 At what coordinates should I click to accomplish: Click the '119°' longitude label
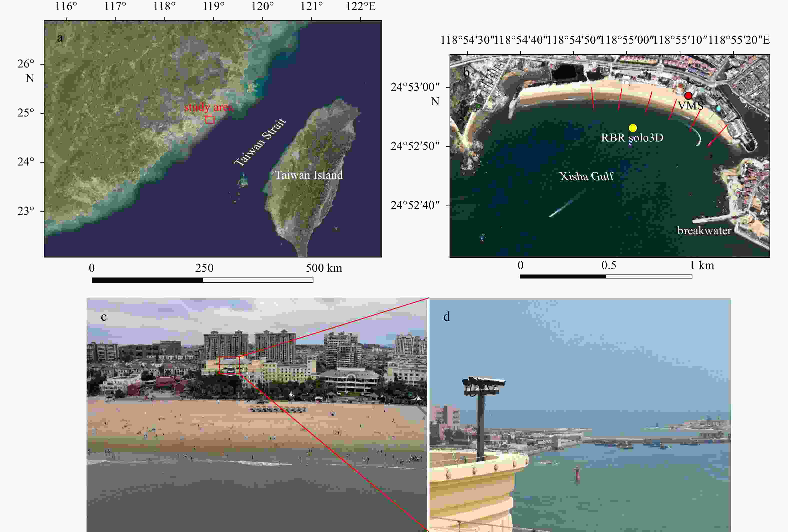pos(214,6)
